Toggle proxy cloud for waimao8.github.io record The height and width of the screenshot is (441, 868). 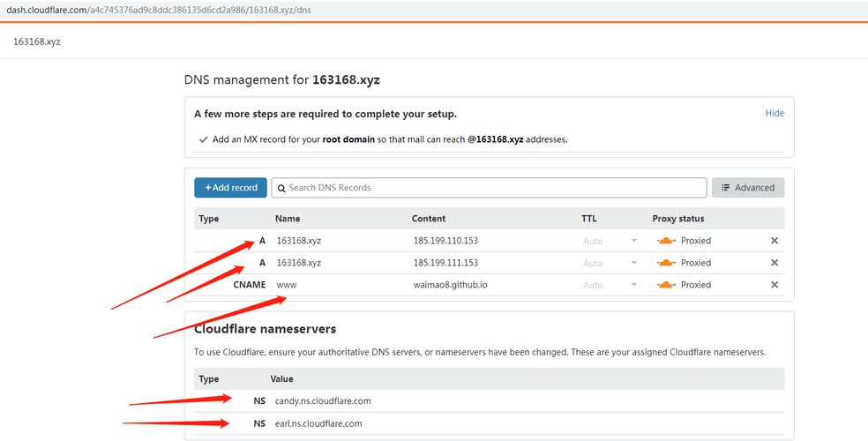click(666, 285)
